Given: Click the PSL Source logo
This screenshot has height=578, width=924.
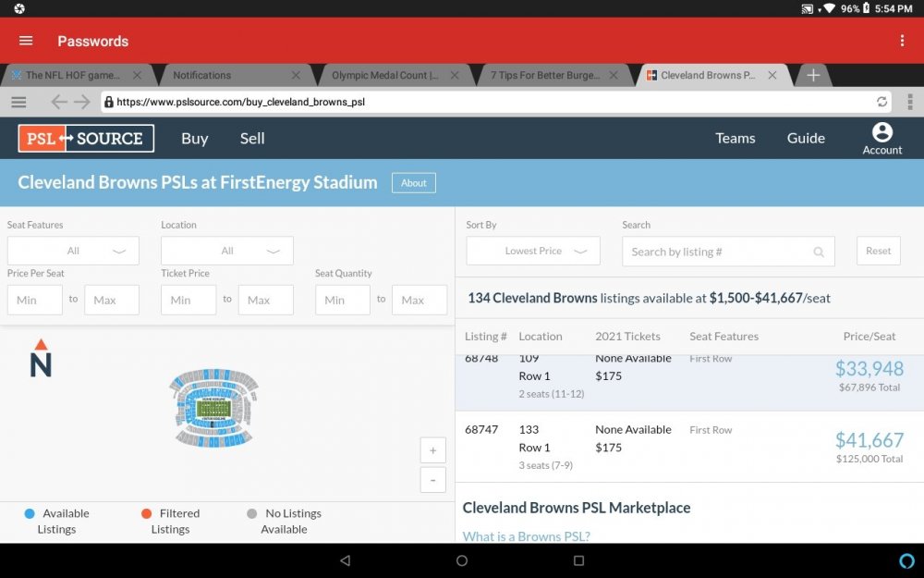Looking at the screenshot, I should pyautogui.click(x=86, y=138).
